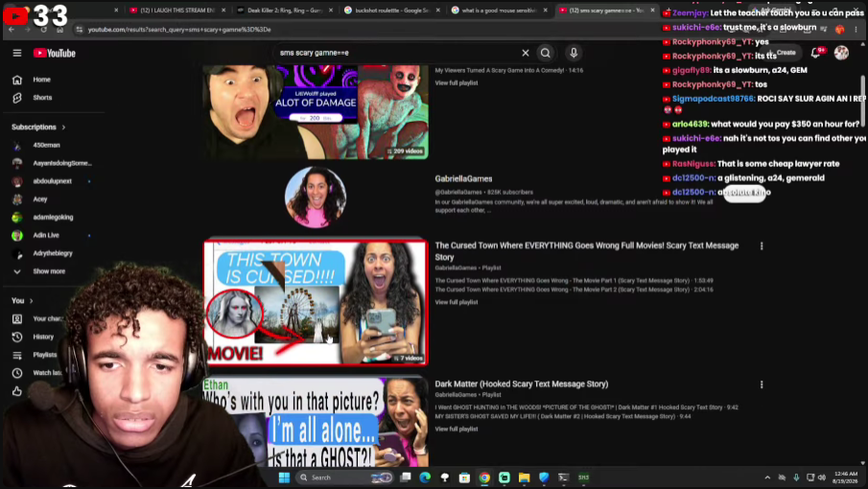Open Microsoft Store from the taskbar
The image size is (868, 489).
(464, 477)
